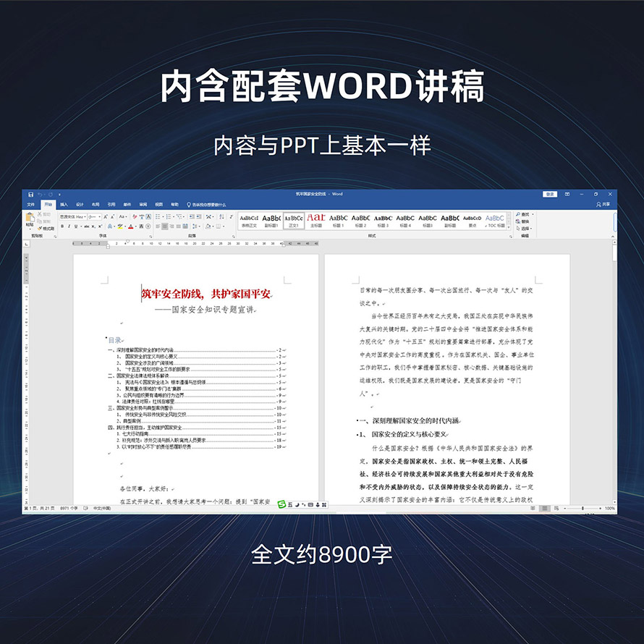Viewport: 644px width, 644px height.
Task: Toggle underline formatting
Action: pyautogui.click(x=77, y=226)
